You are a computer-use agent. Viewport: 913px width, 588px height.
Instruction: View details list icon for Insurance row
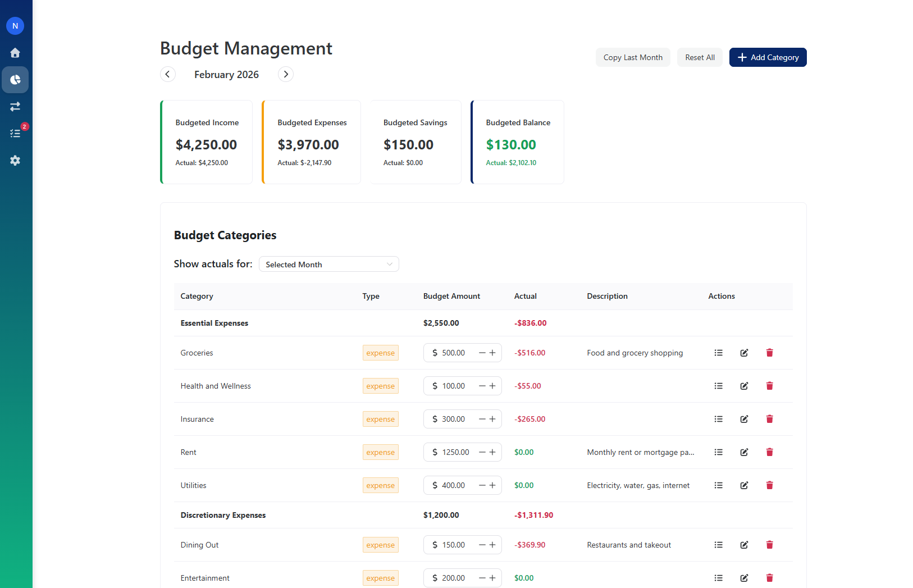[719, 419]
